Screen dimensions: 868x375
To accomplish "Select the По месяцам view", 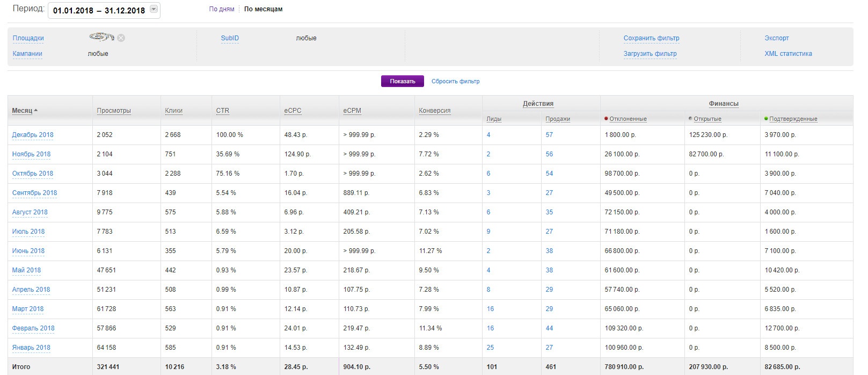I will point(263,9).
